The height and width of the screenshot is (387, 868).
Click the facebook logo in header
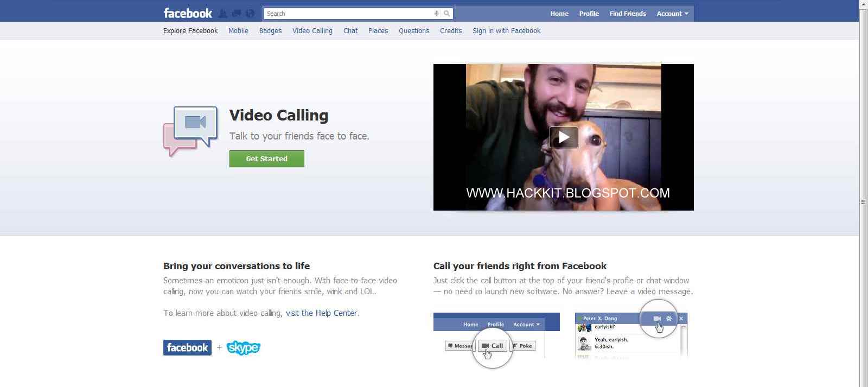pos(188,13)
